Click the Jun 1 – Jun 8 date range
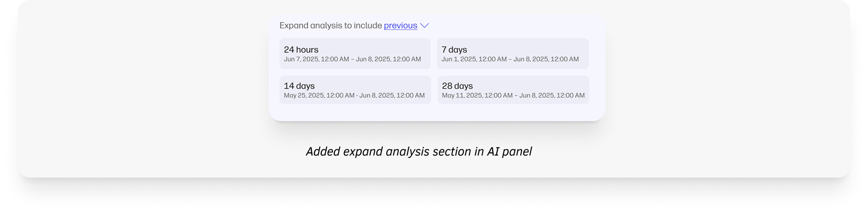This screenshot has height=213, width=868. [x=510, y=59]
